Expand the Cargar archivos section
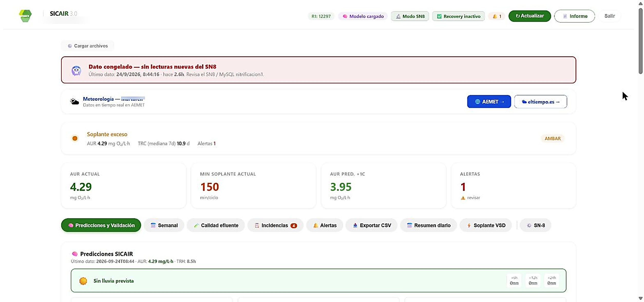 (x=88, y=46)
